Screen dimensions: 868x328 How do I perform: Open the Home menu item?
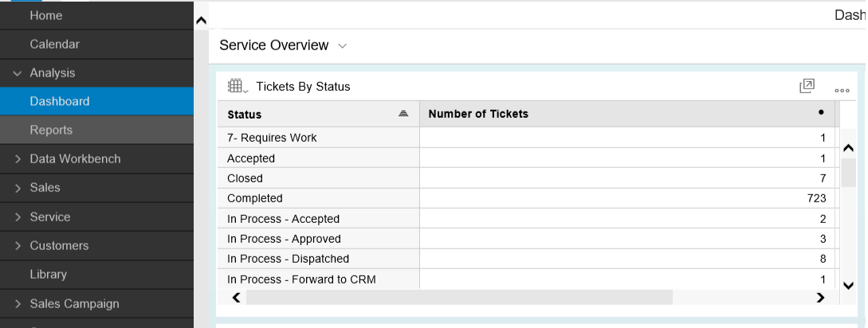pyautogui.click(x=97, y=15)
